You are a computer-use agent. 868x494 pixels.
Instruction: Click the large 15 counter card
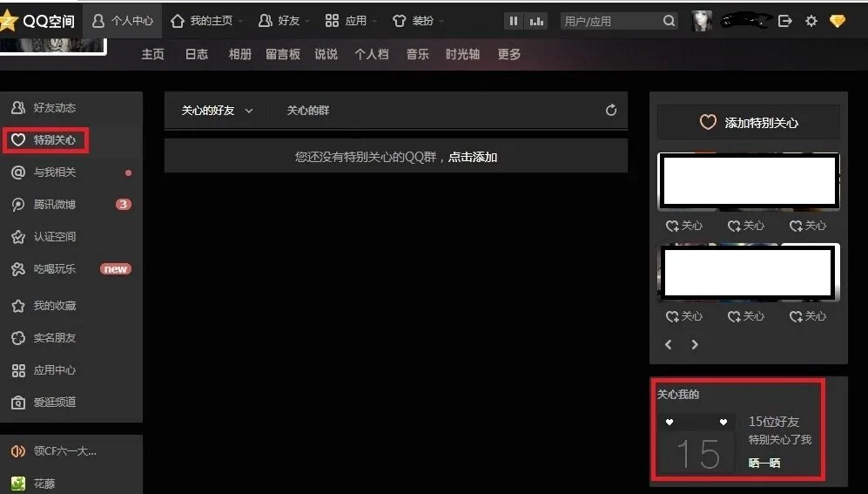pos(697,443)
